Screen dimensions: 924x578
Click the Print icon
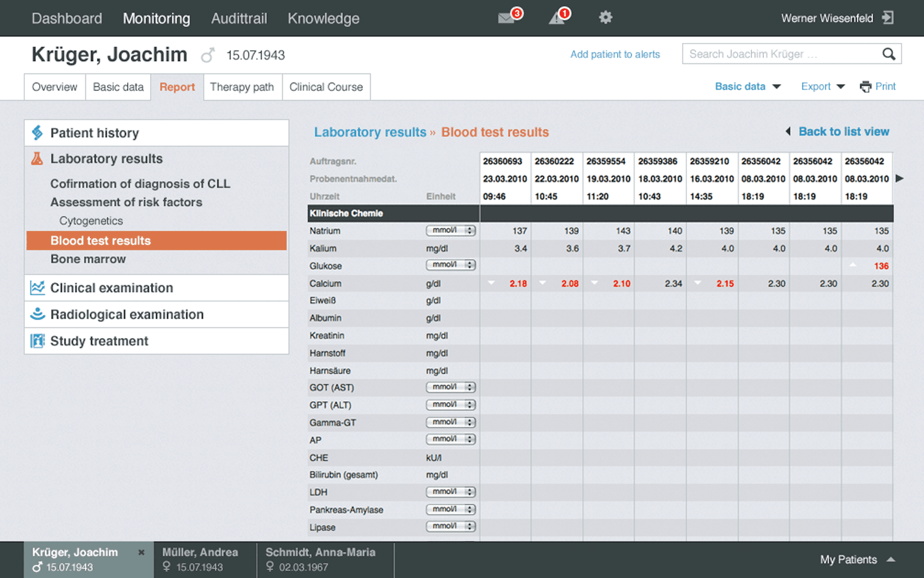(865, 86)
